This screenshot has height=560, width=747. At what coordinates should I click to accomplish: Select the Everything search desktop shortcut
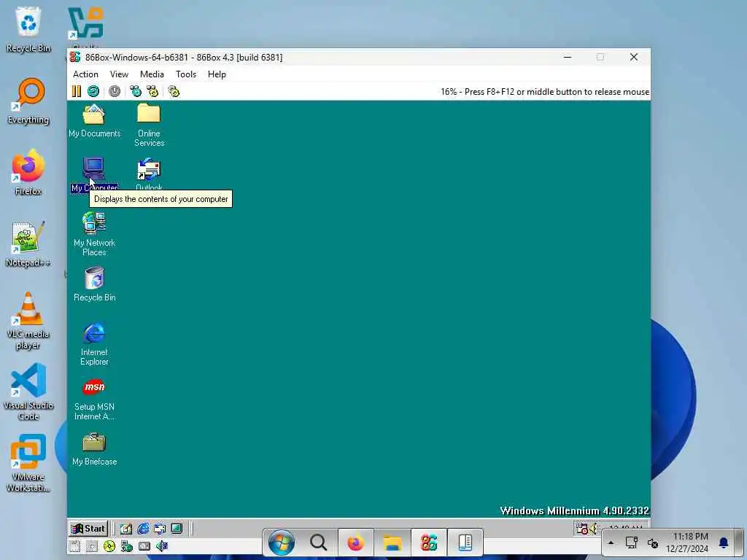pos(28,101)
